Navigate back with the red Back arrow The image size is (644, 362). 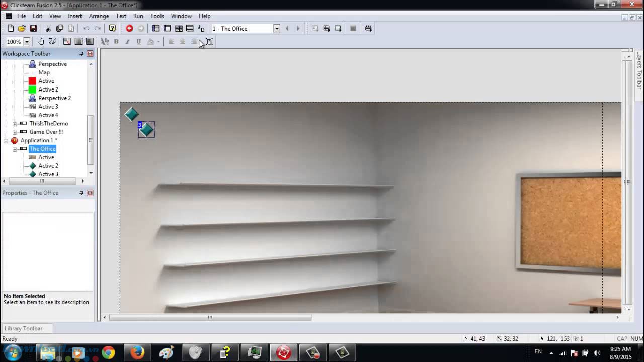point(129,28)
